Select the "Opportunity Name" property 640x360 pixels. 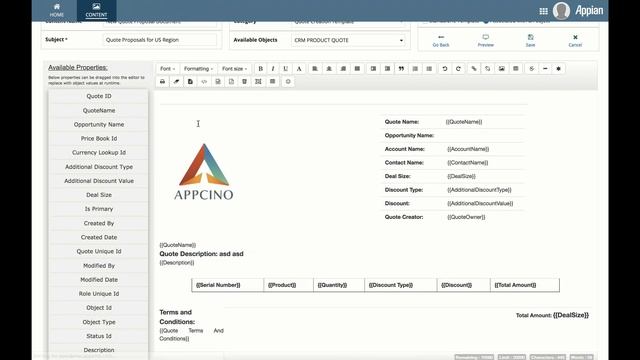click(x=99, y=124)
